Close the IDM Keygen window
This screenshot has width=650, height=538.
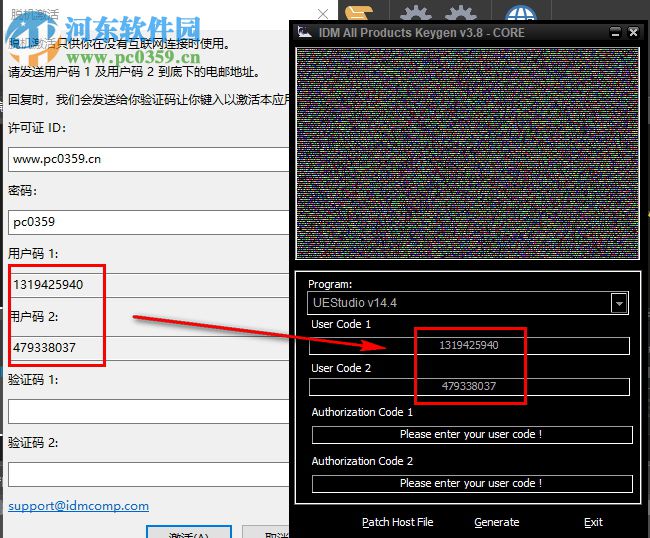tap(633, 32)
